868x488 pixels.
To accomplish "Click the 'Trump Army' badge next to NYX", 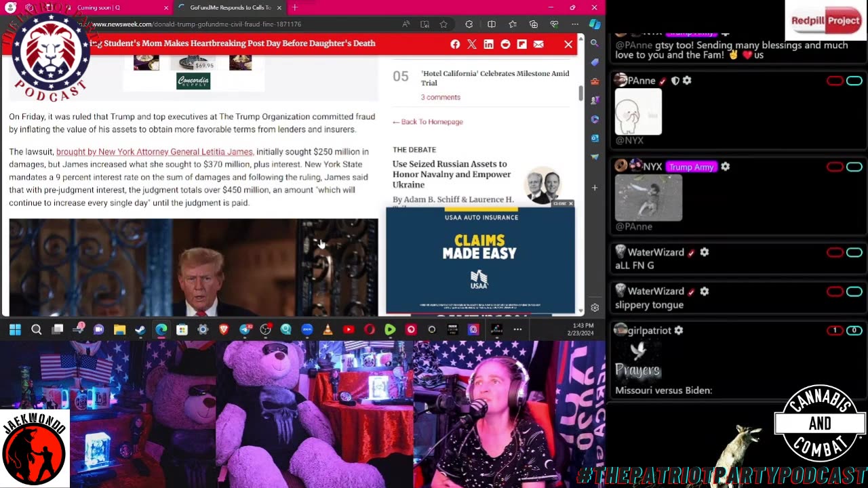I will (691, 167).
